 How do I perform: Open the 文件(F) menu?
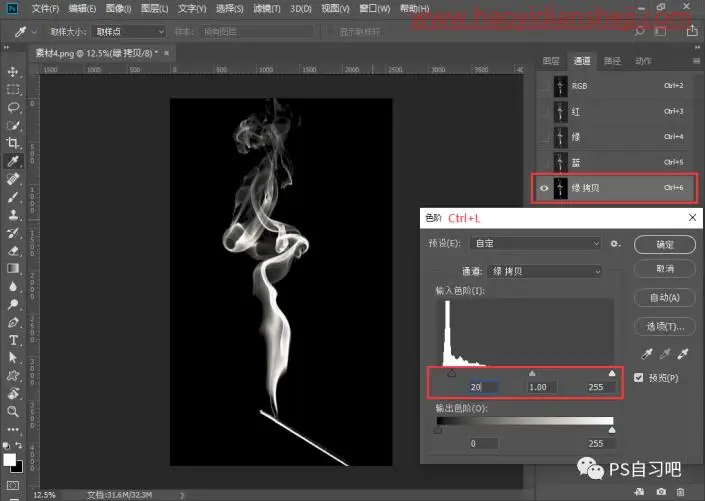tap(45, 9)
